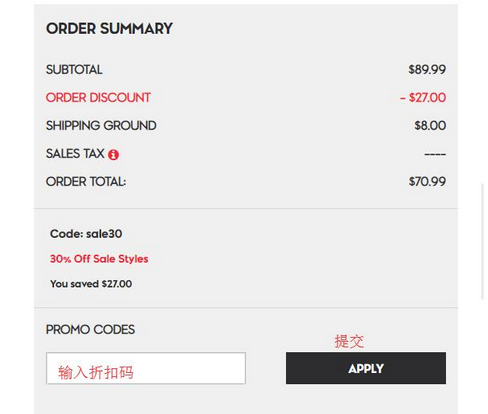Click the ORDER SUMMARY heading
Viewport: 488px width, 414px height.
[109, 28]
